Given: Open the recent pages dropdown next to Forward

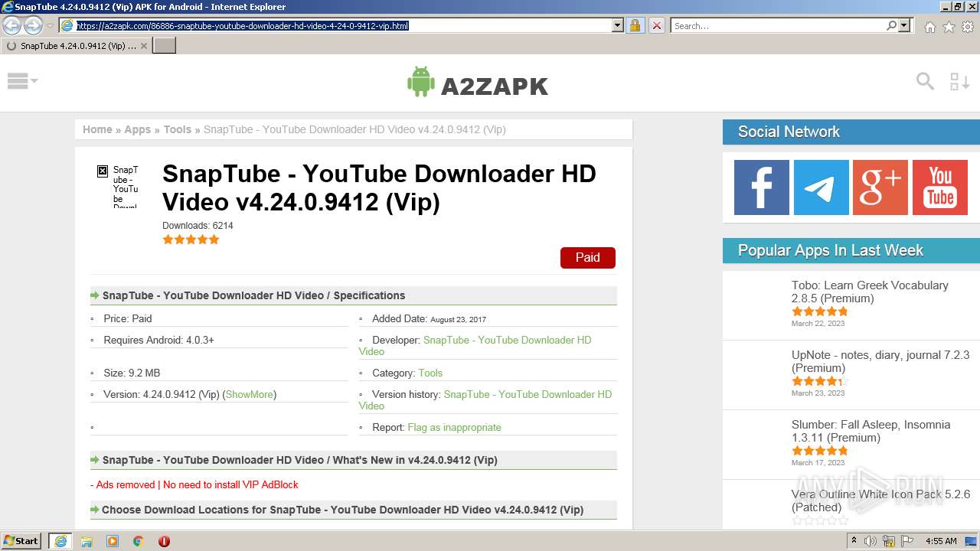Looking at the screenshot, I should tap(50, 26).
